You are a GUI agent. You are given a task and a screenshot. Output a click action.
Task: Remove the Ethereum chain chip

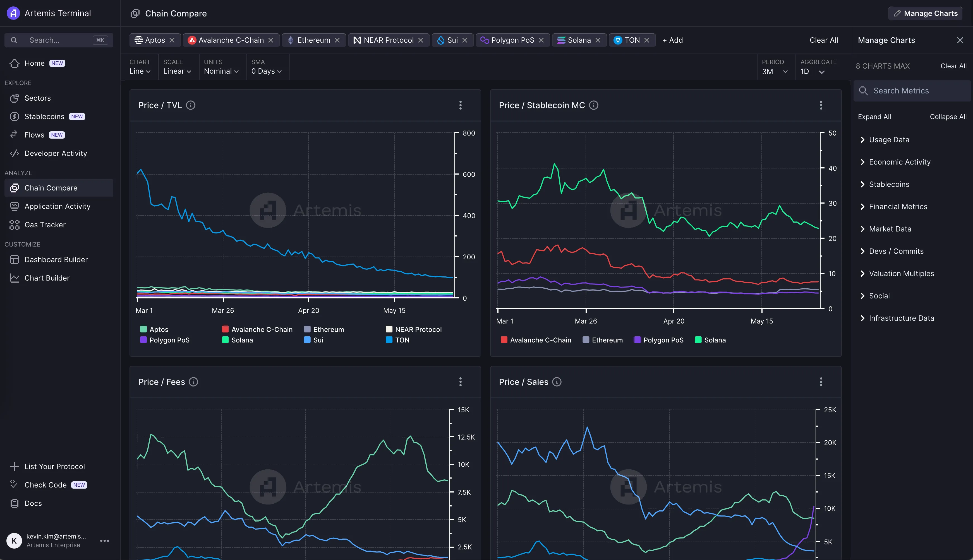point(337,40)
